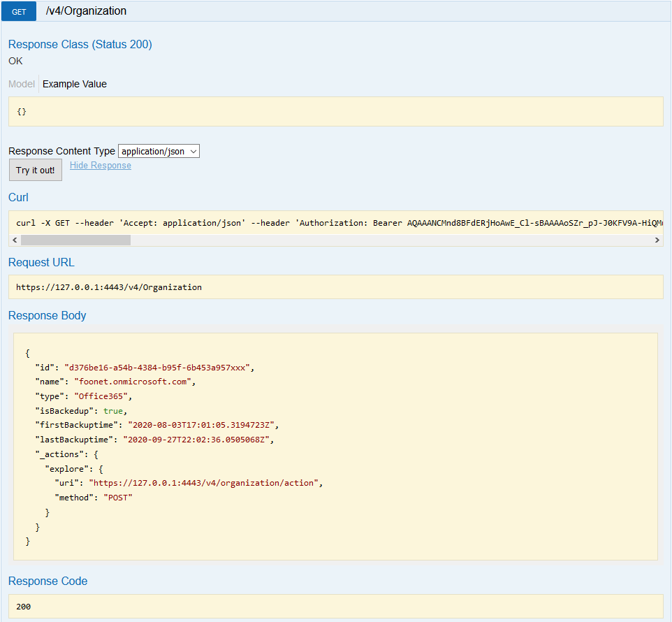The image size is (672, 622).
Task: Switch to the Model tab
Action: click(x=21, y=84)
